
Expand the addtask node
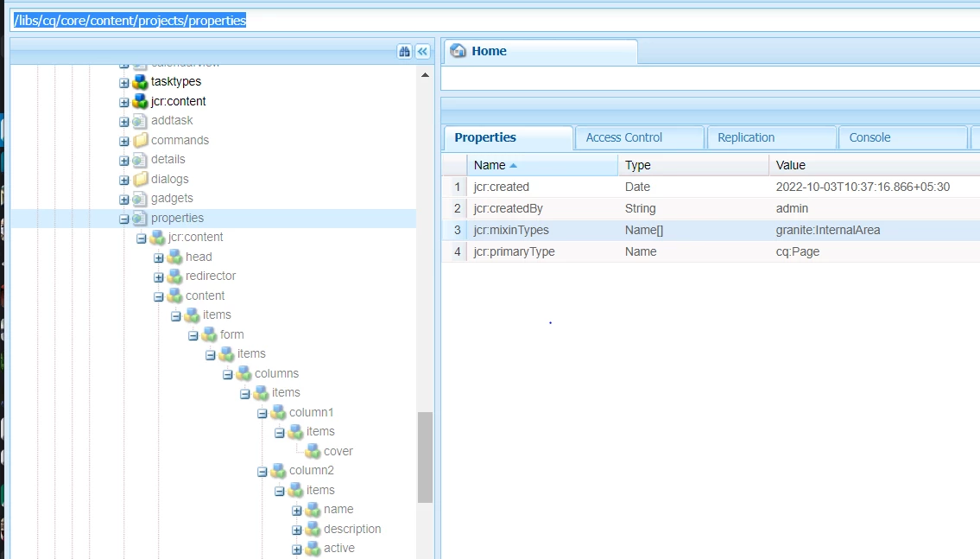coord(123,121)
